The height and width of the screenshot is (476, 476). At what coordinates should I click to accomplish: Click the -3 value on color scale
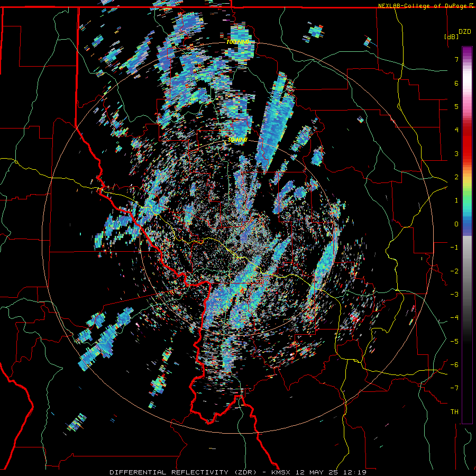454,295
